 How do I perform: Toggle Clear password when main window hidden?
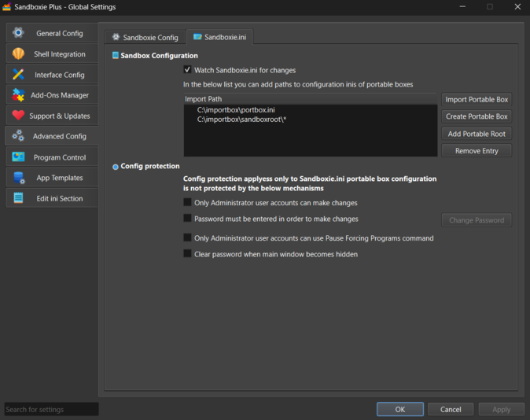[187, 254]
